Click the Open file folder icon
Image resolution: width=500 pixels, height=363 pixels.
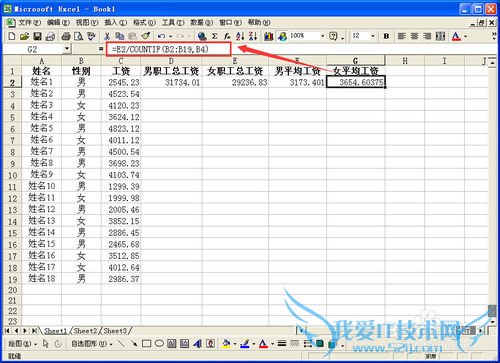pos(24,36)
